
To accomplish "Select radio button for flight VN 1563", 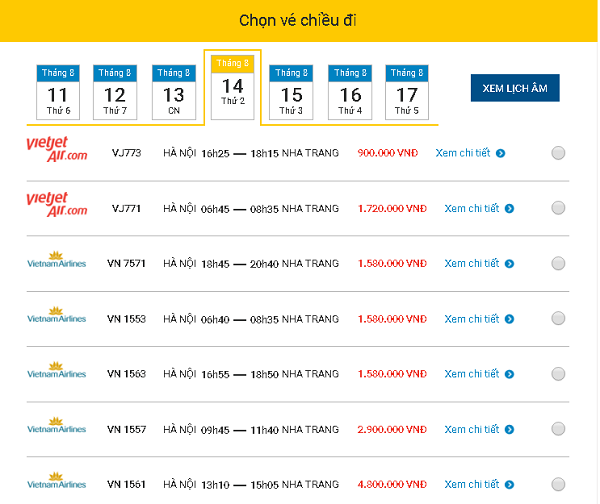I will [558, 374].
